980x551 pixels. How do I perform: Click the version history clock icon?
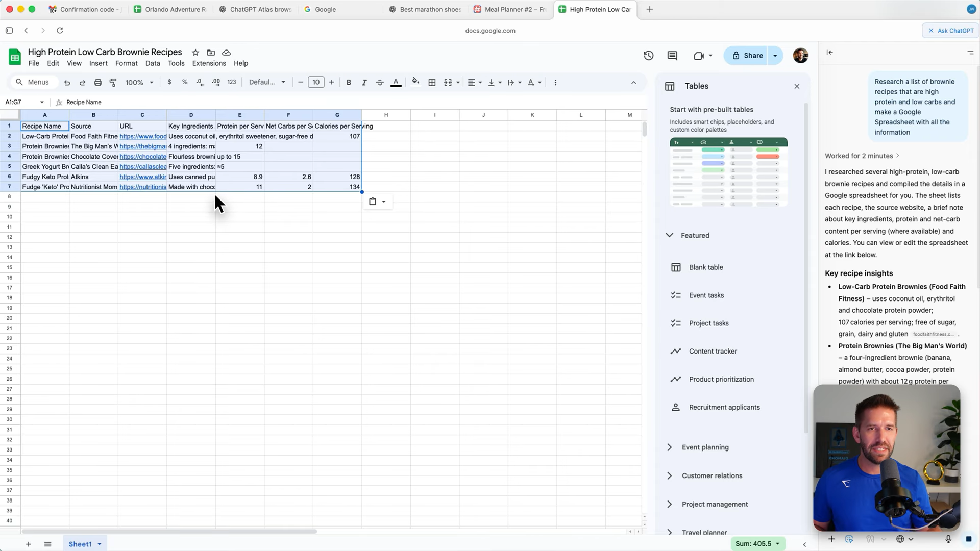coord(648,56)
